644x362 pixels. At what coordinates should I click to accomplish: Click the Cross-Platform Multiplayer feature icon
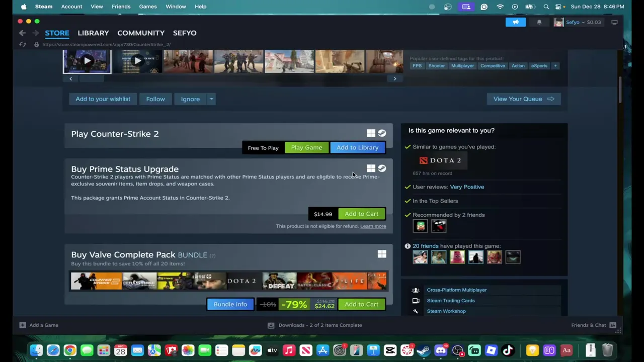point(416,290)
